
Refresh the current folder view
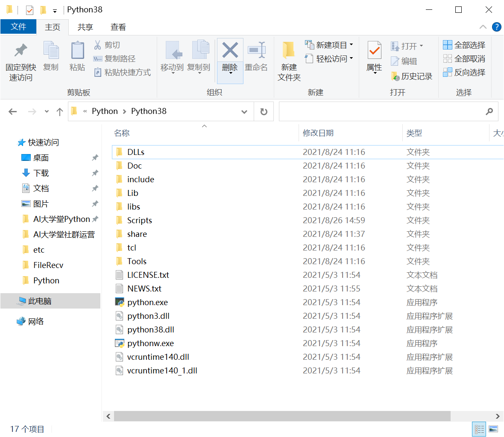(x=264, y=111)
